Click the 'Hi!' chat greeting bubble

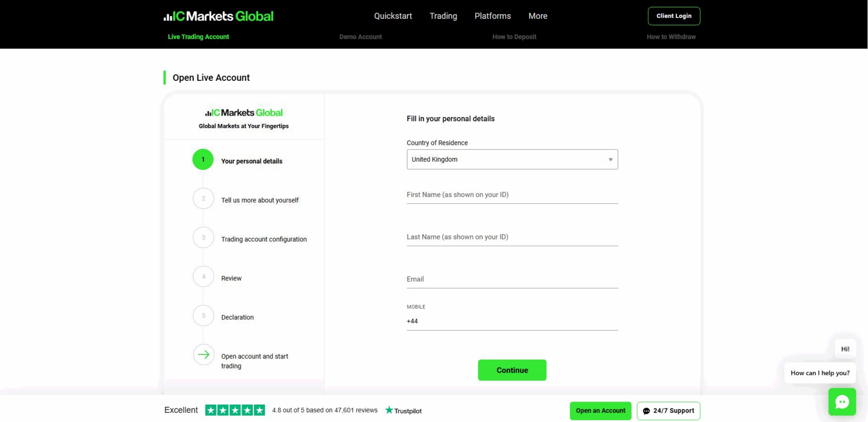coord(845,349)
